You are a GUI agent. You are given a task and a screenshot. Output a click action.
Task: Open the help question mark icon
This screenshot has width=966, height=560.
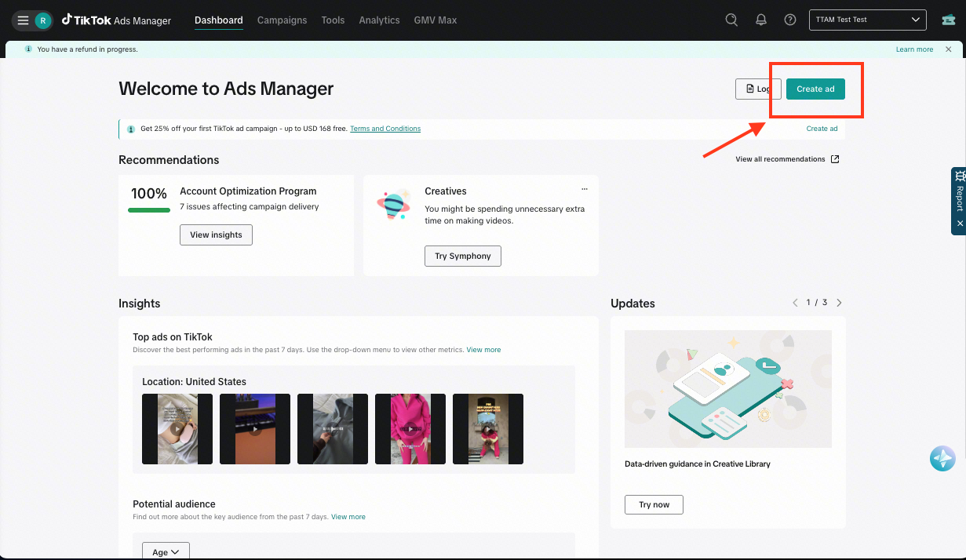(x=790, y=20)
